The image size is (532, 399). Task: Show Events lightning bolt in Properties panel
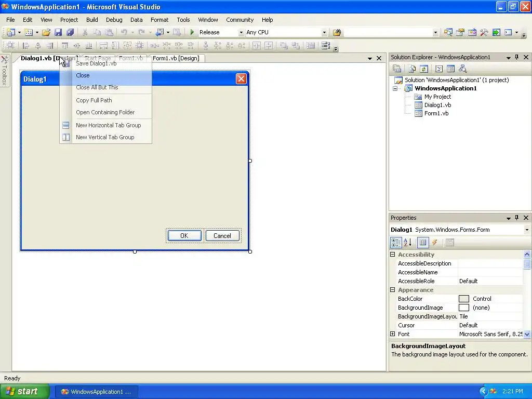(435, 242)
